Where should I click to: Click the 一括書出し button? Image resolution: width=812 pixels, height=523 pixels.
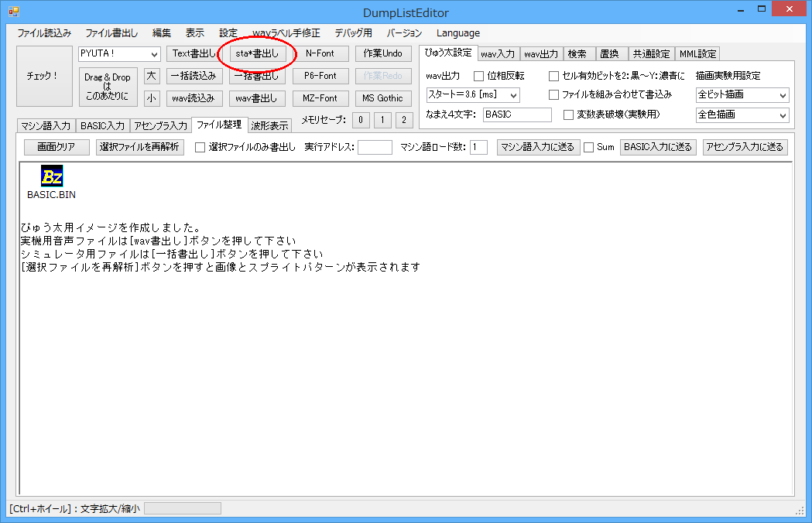coord(257,76)
